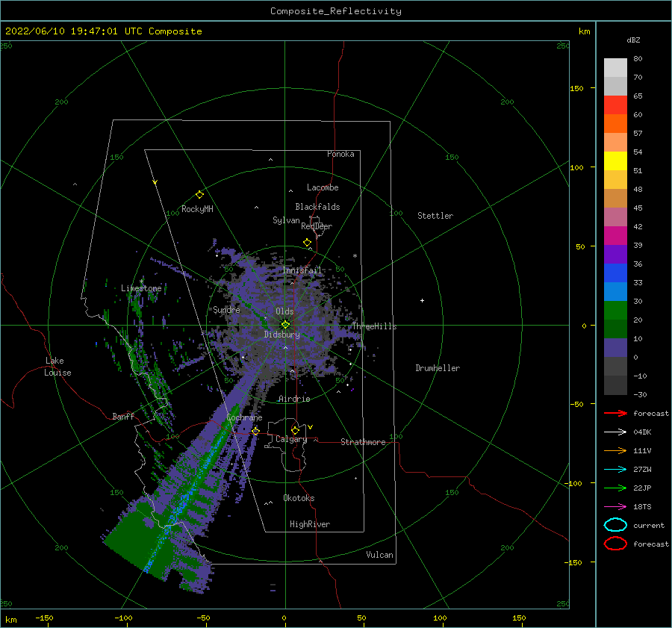Click the green 22JP arrow in legend

click(615, 488)
